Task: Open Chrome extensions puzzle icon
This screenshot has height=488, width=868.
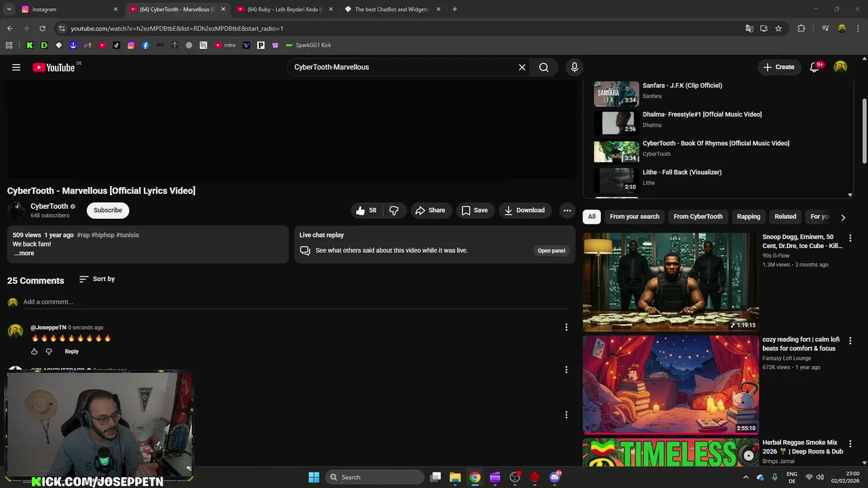Action: (802, 28)
